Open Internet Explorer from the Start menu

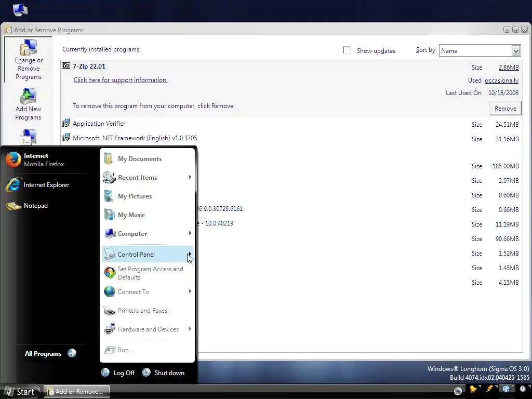tap(37, 185)
